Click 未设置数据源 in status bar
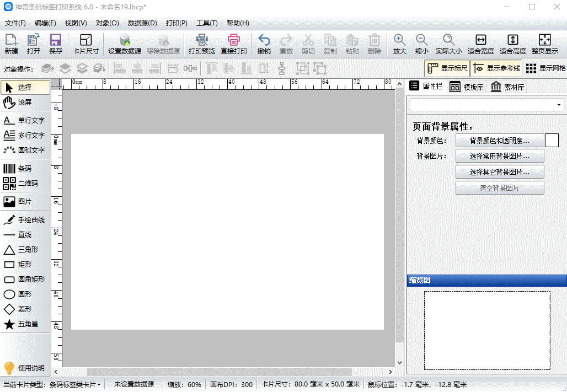 click(134, 384)
